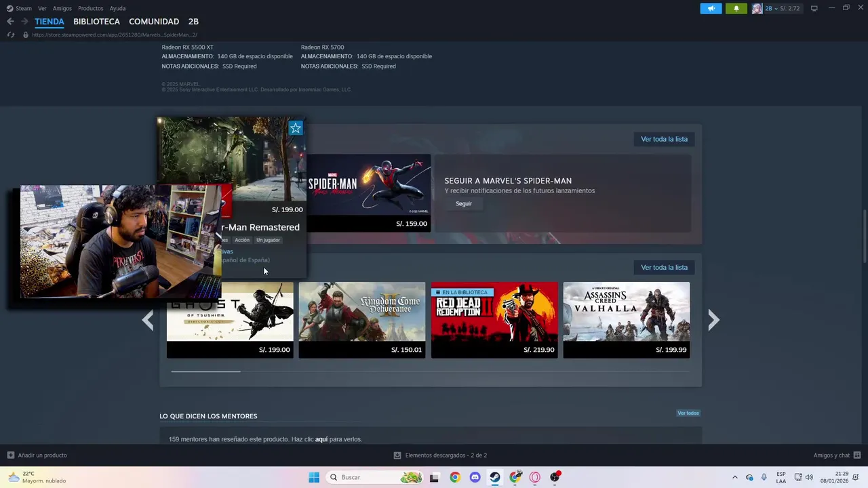The image size is (868, 488).
Task: Open the Red Dead Redemption II card
Action: [494, 320]
